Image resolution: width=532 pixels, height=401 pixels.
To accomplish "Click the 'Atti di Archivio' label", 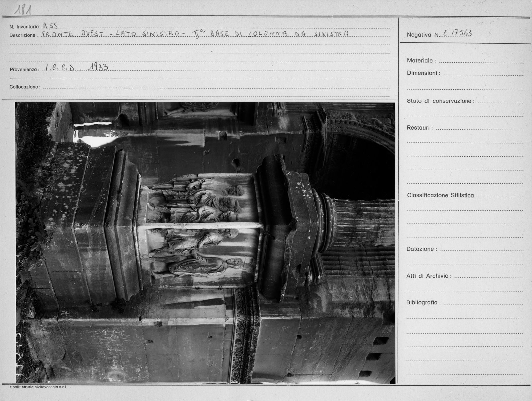I will point(429,276).
